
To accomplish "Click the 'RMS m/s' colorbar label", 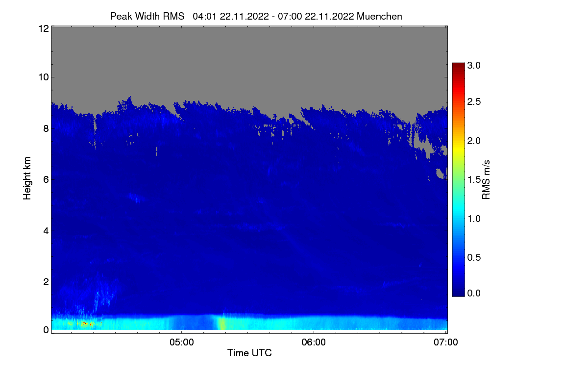I will click(486, 179).
